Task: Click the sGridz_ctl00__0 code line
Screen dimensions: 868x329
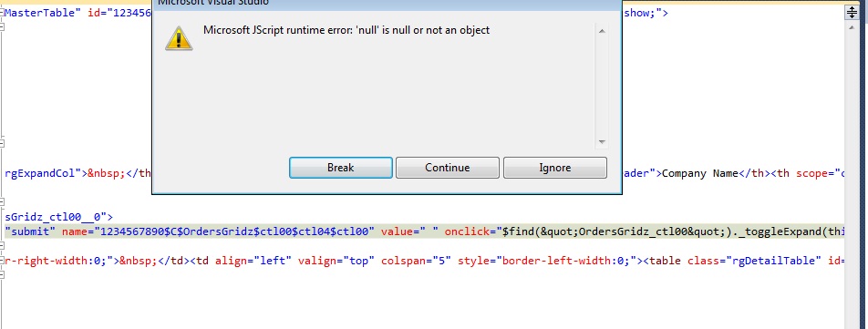Action: (x=58, y=217)
